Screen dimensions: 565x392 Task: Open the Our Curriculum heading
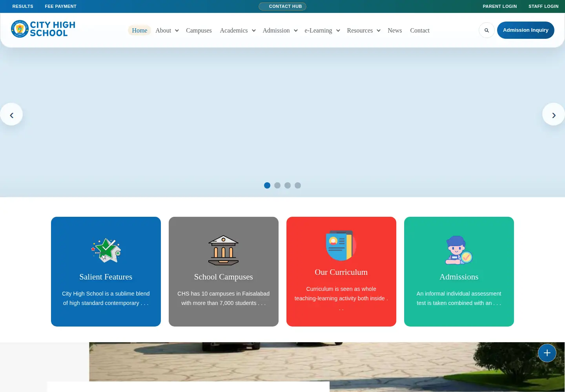(341, 272)
